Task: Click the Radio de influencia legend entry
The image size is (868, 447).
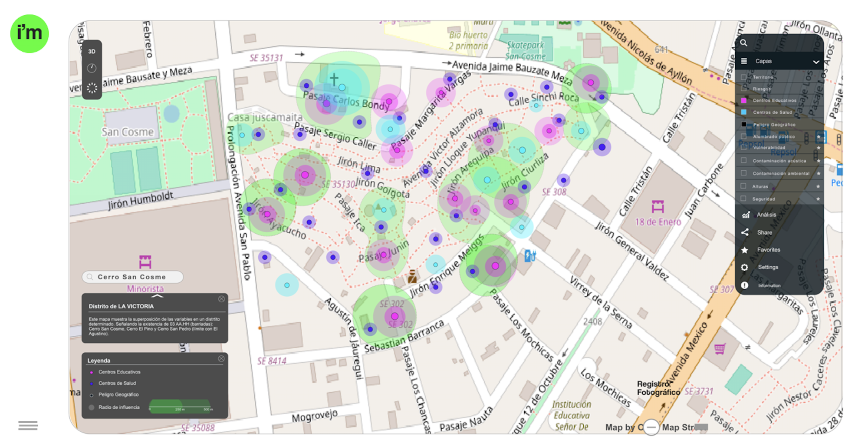Action: coord(115,407)
